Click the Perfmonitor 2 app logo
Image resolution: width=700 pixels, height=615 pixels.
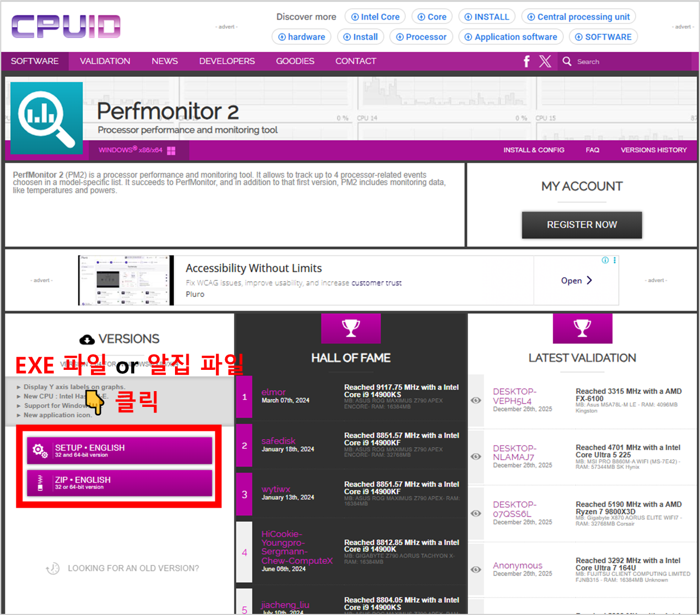click(47, 118)
